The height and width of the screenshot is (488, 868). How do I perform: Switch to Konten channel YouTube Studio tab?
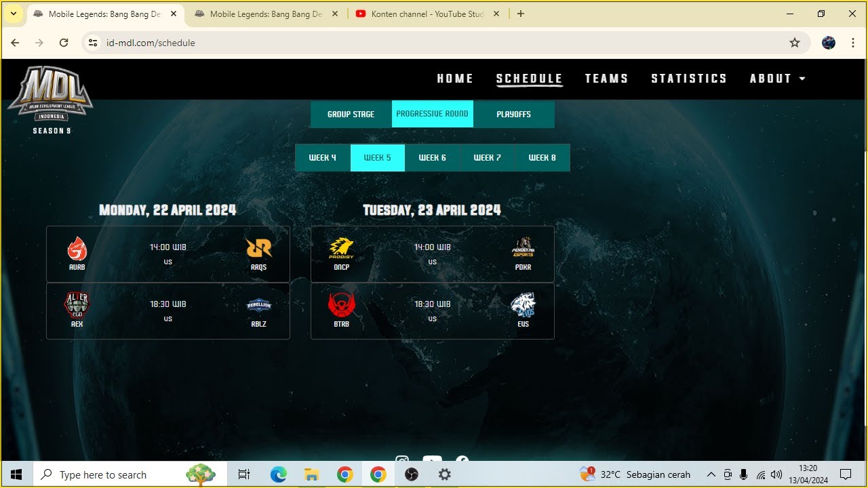(427, 14)
